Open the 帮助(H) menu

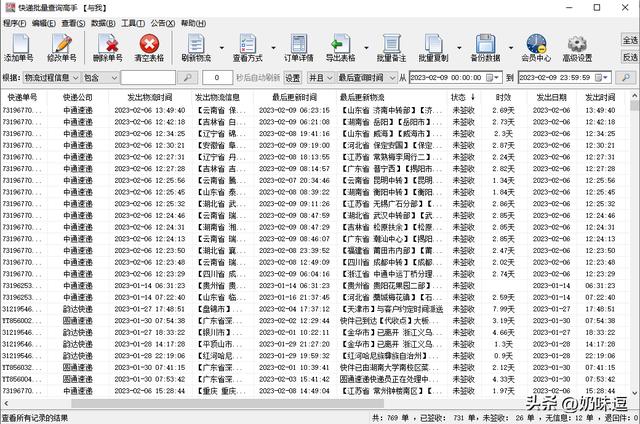point(193,23)
